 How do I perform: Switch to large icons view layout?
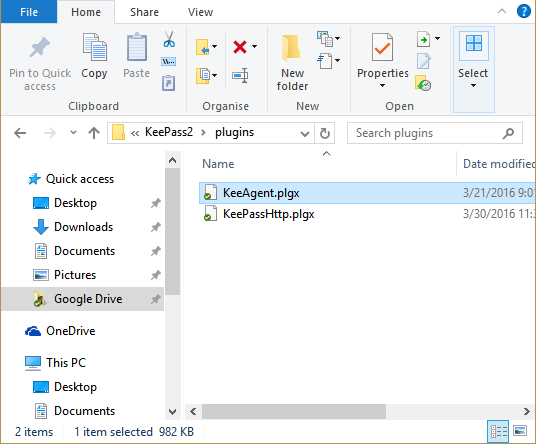[x=520, y=431]
